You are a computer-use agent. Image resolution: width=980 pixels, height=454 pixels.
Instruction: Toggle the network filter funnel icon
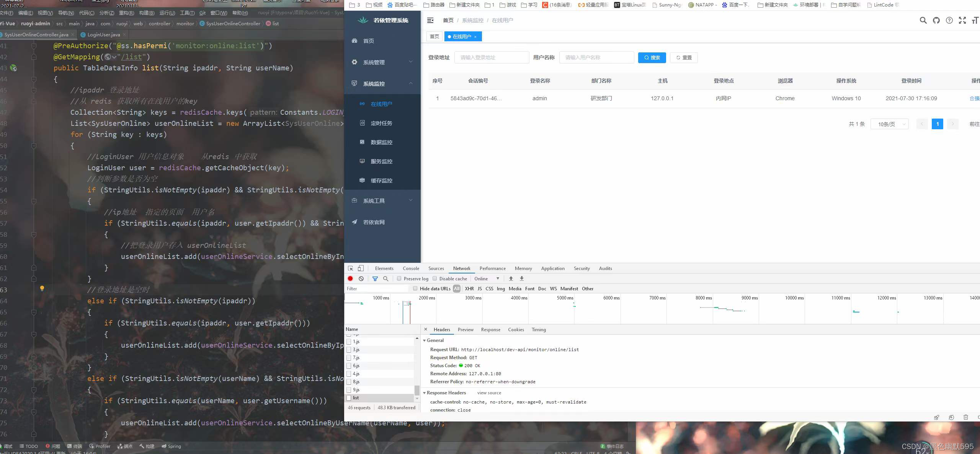(x=375, y=278)
